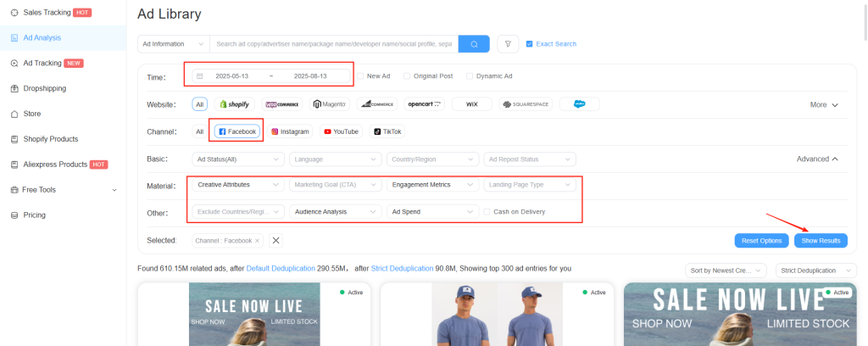Open Engagement Metrics dropdown
The height and width of the screenshot is (346, 868).
click(x=433, y=185)
